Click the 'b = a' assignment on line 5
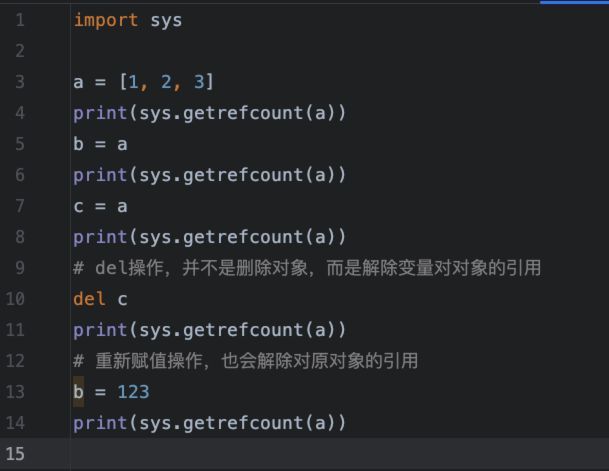 tap(100, 144)
